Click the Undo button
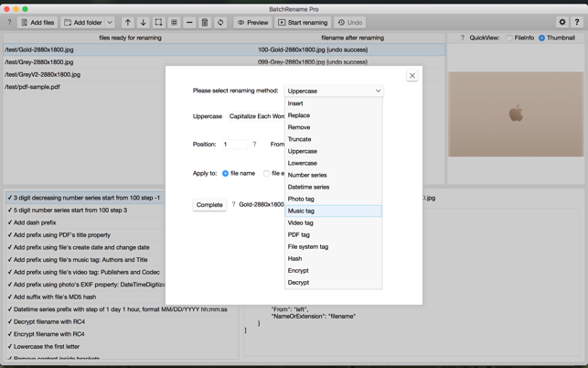Image resolution: width=588 pixels, height=368 pixels. pos(350,23)
